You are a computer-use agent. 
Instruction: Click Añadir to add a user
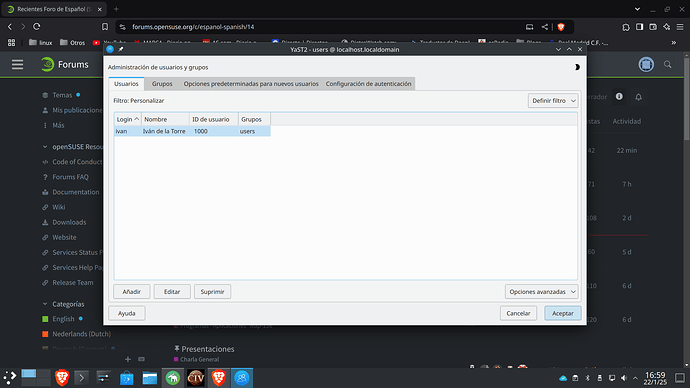tap(132, 292)
